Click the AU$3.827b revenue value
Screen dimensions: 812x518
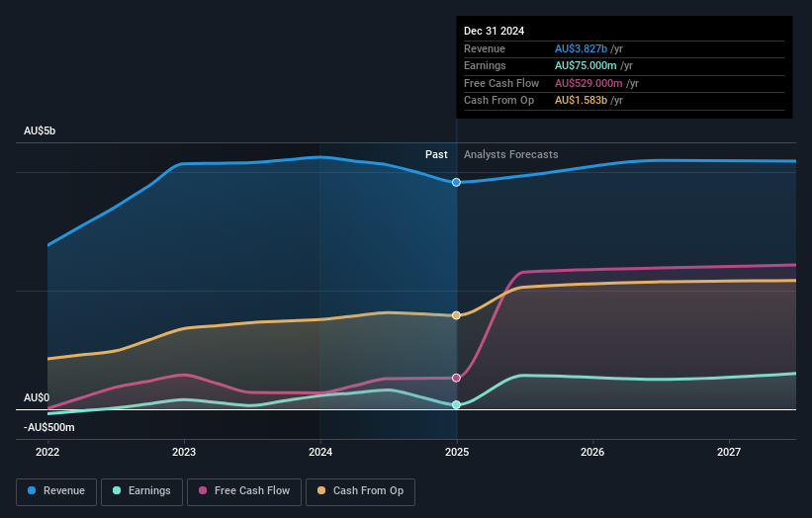click(581, 48)
